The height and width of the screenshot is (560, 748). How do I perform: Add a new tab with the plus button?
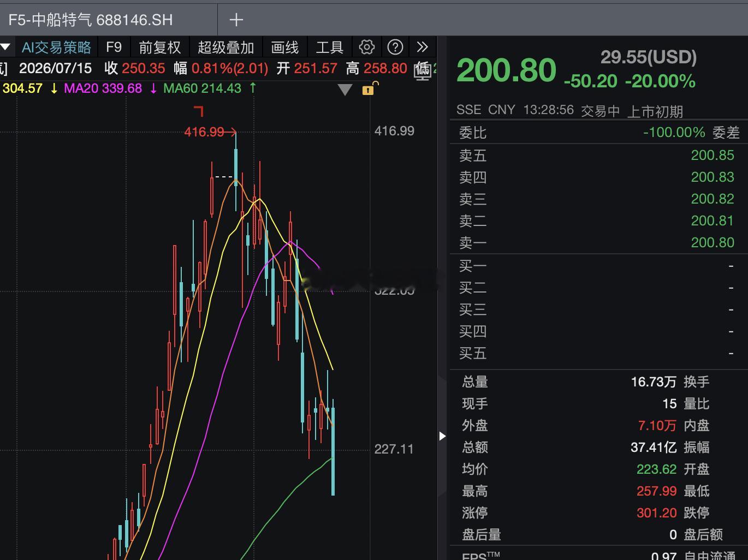[x=236, y=20]
